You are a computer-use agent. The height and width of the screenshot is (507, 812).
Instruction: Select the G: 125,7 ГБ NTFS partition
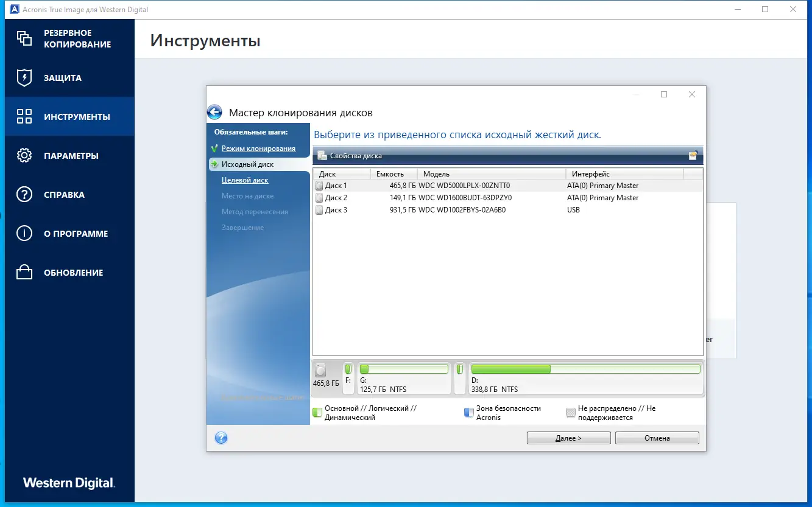[x=404, y=378]
